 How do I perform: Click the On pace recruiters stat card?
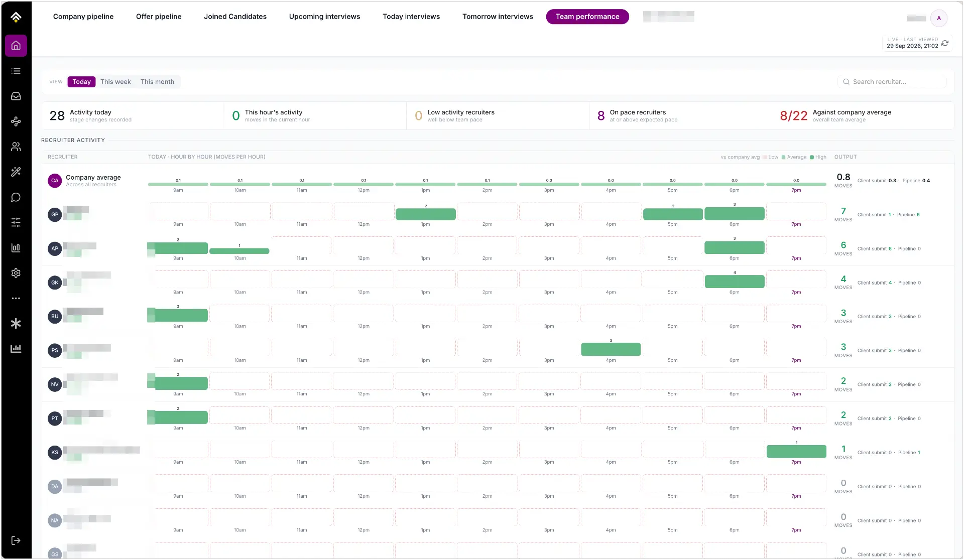(x=680, y=116)
